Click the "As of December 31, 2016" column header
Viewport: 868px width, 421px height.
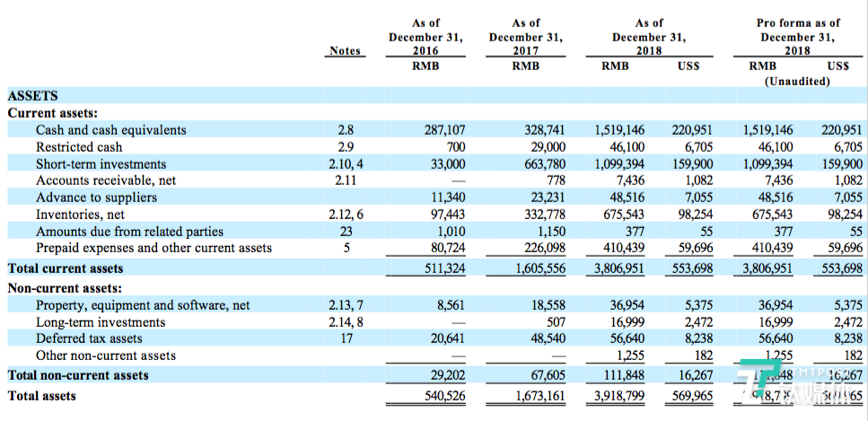(x=425, y=37)
